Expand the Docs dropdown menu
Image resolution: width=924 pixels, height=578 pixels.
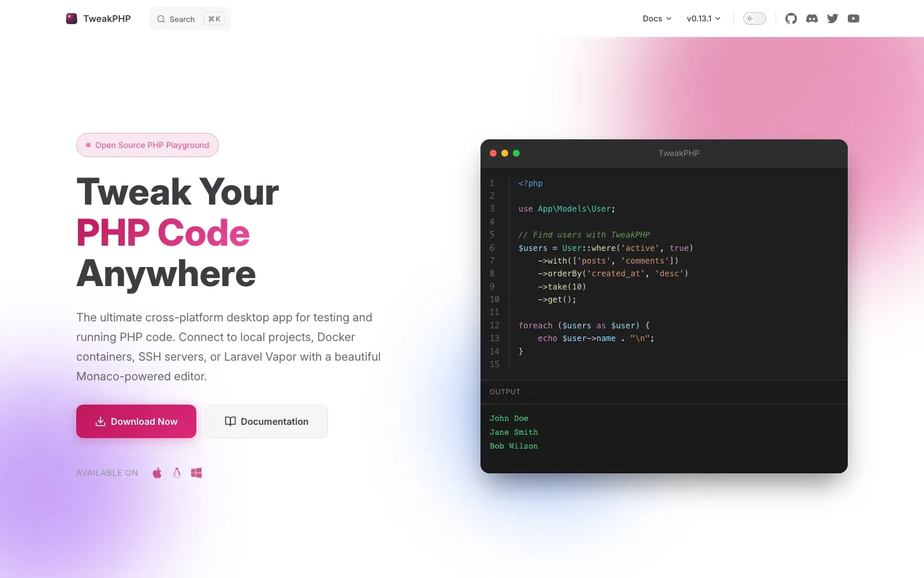657,18
